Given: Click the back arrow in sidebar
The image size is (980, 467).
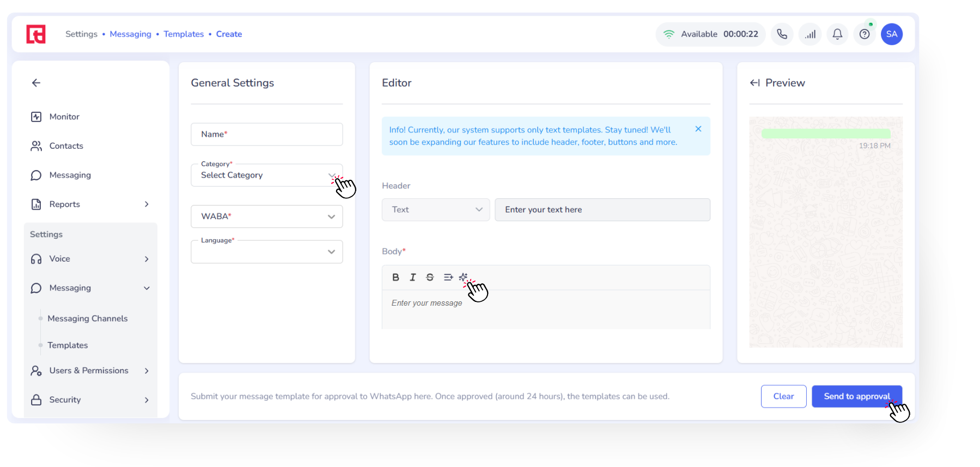Looking at the screenshot, I should click(36, 83).
